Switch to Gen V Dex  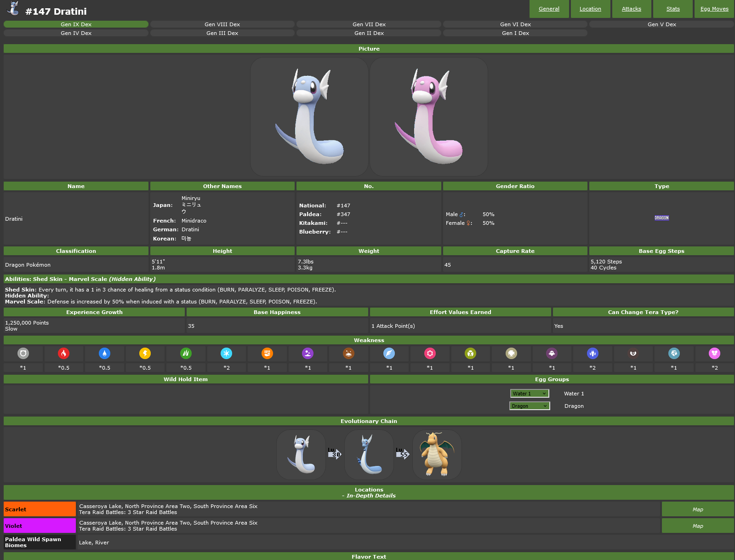(x=661, y=24)
